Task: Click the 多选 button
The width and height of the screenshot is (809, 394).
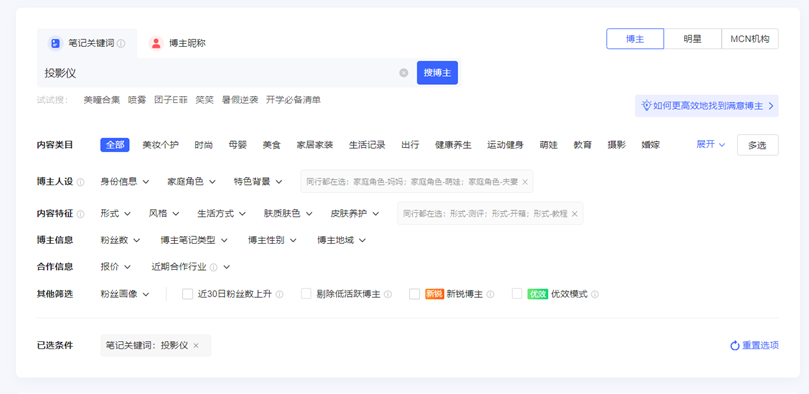Action: (757, 145)
